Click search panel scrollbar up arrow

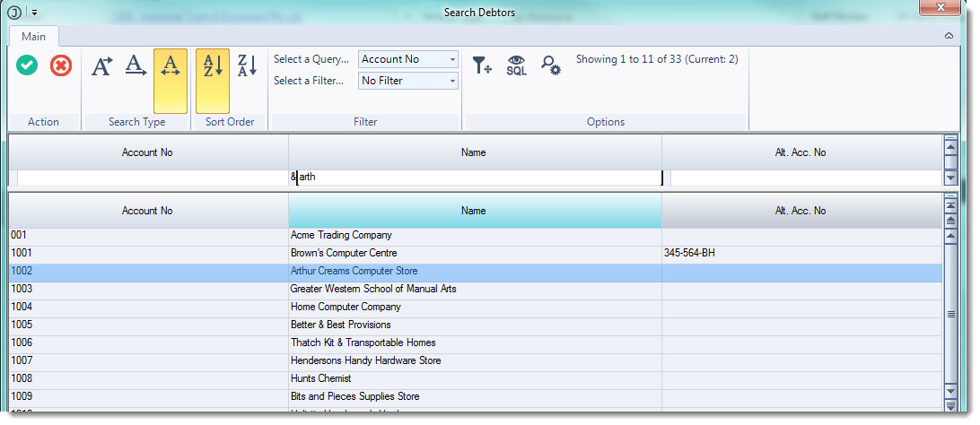[950, 148]
